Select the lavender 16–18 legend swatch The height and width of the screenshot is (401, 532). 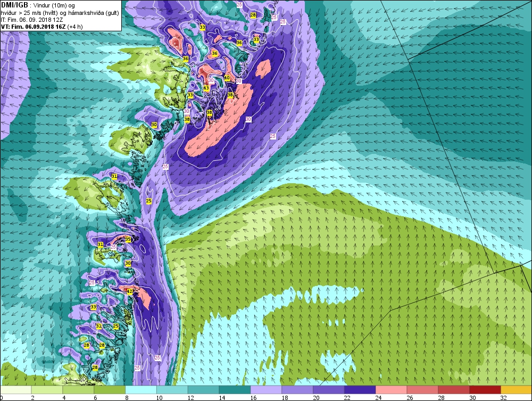pyautogui.click(x=266, y=390)
